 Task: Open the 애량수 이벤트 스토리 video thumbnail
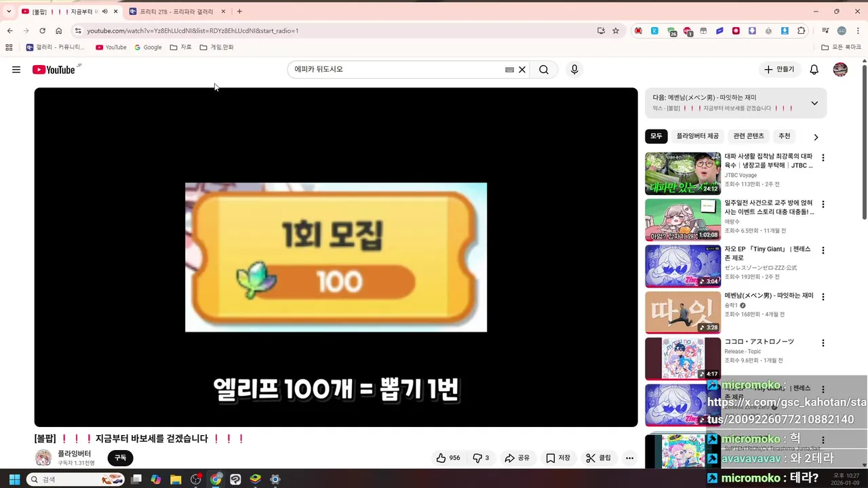pyautogui.click(x=683, y=220)
